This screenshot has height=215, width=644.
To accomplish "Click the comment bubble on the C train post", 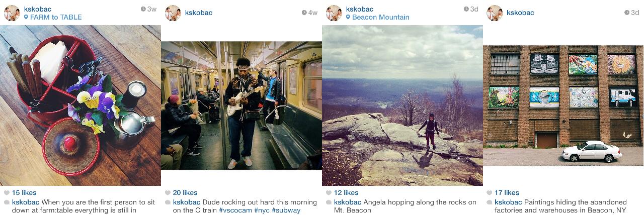I will pyautogui.click(x=168, y=202).
